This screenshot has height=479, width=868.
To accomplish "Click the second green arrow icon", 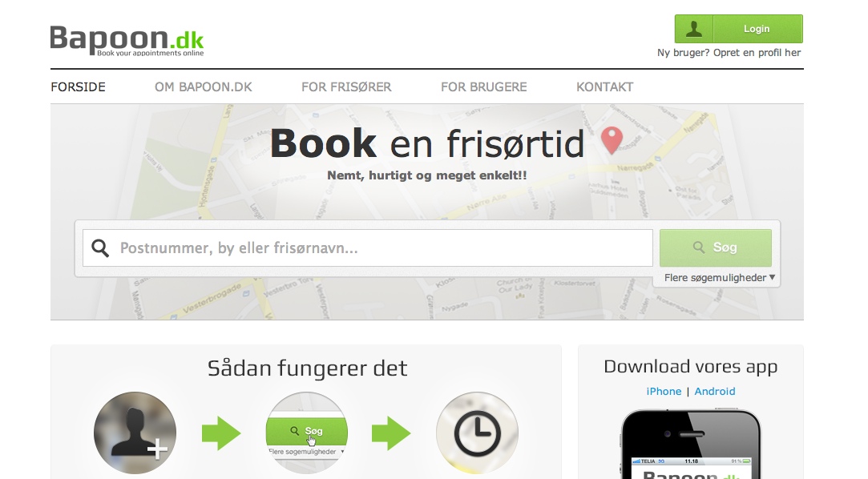I will [391, 433].
